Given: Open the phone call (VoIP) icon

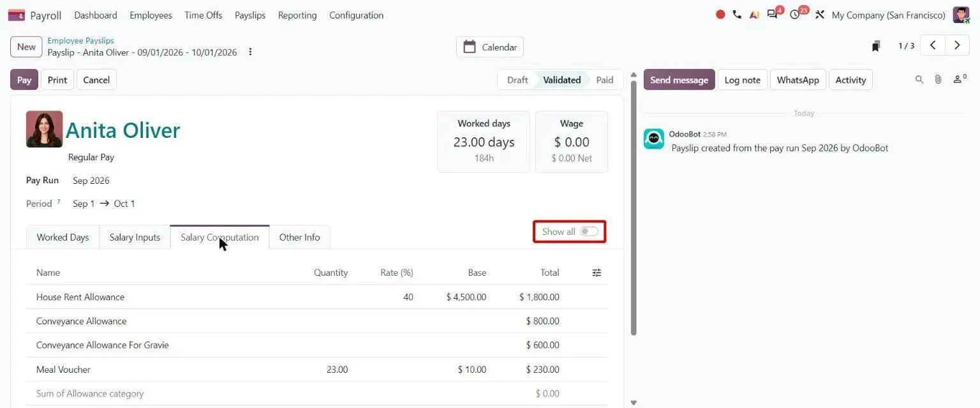Looking at the screenshot, I should click(737, 15).
